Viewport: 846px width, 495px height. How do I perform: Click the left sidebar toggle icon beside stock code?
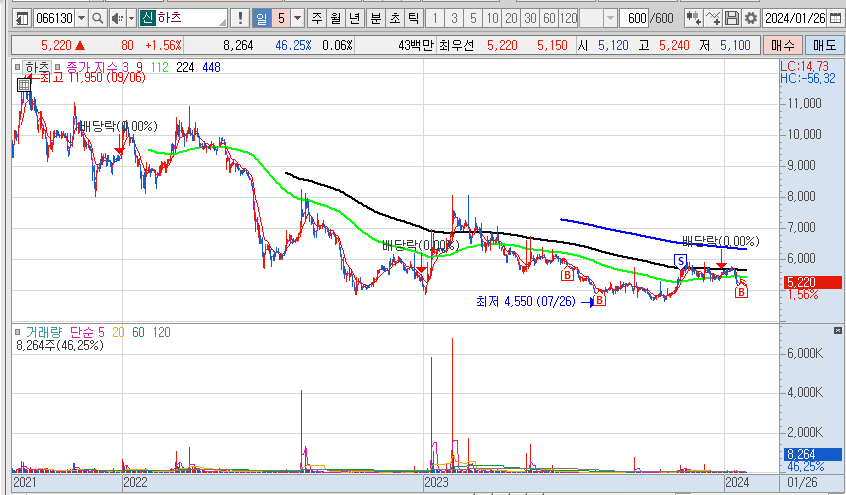point(22,18)
